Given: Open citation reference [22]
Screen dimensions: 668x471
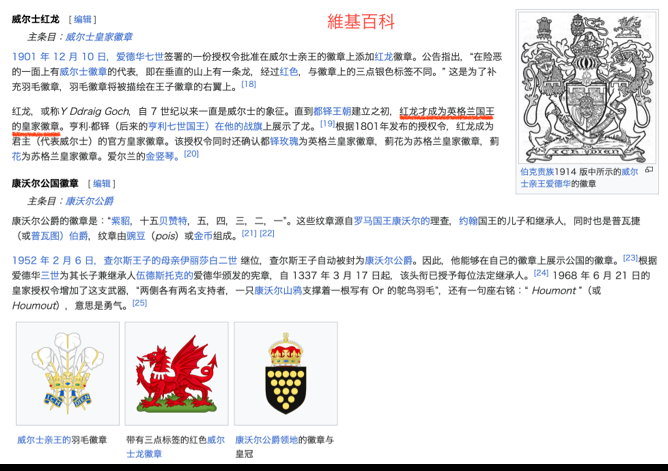Looking at the screenshot, I should [267, 233].
